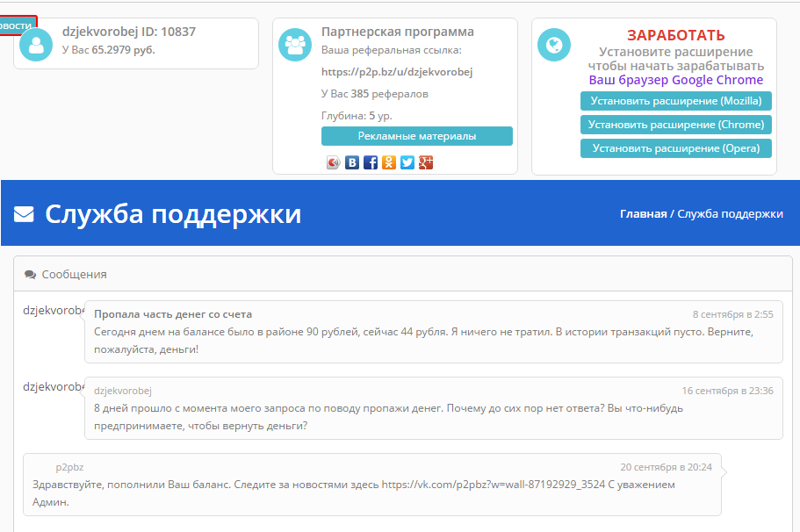Viewport: 800px width, 532px height.
Task: Click the red speaker share icon
Action: [334, 162]
